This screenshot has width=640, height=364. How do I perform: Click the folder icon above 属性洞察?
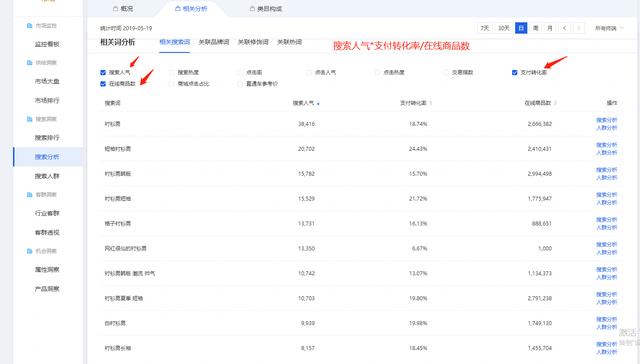tap(29, 251)
